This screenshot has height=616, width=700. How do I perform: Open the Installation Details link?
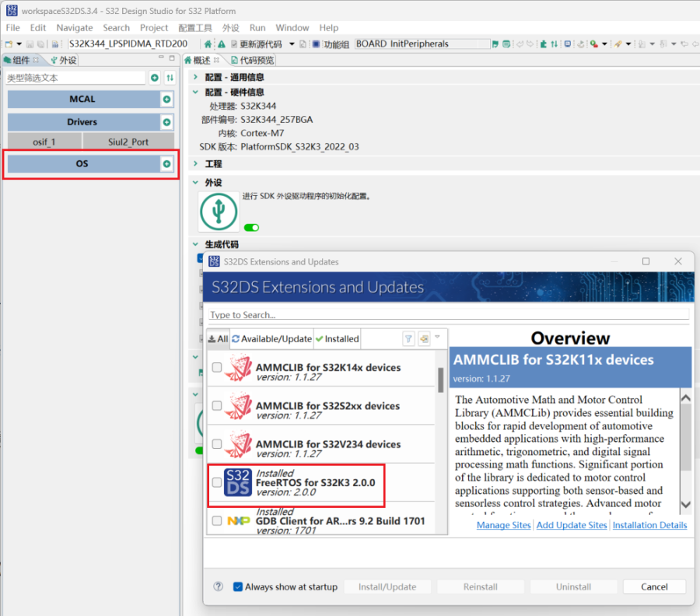coord(649,525)
